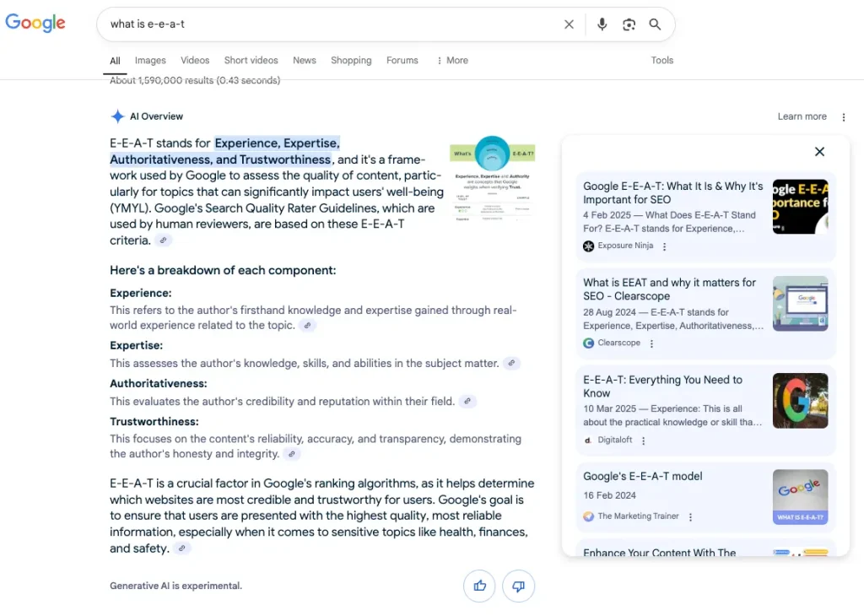Click the Learn more link
864x616 pixels.
point(802,116)
